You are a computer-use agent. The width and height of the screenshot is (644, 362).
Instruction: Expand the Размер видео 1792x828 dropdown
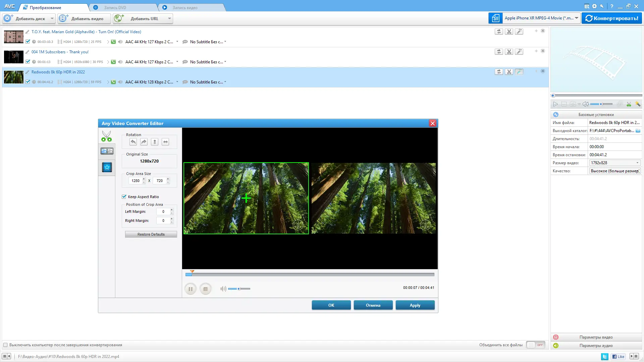[x=637, y=163]
